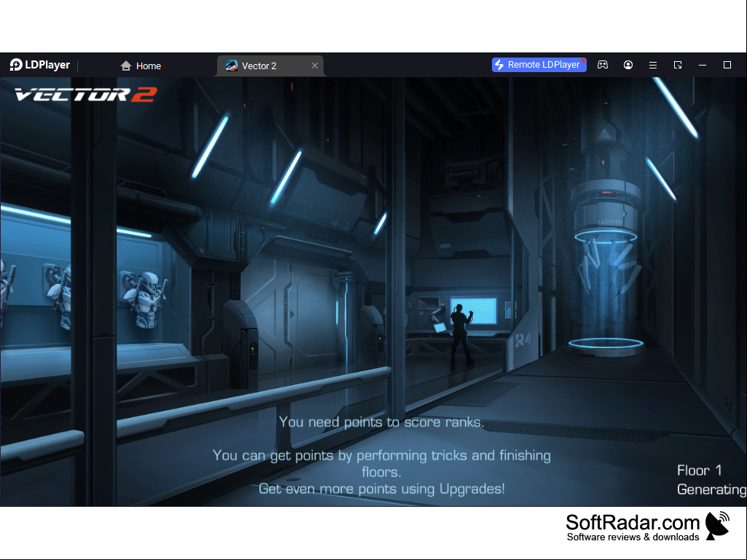Click the LDPlayer logo
The width and height of the screenshot is (747, 560).
[40, 65]
